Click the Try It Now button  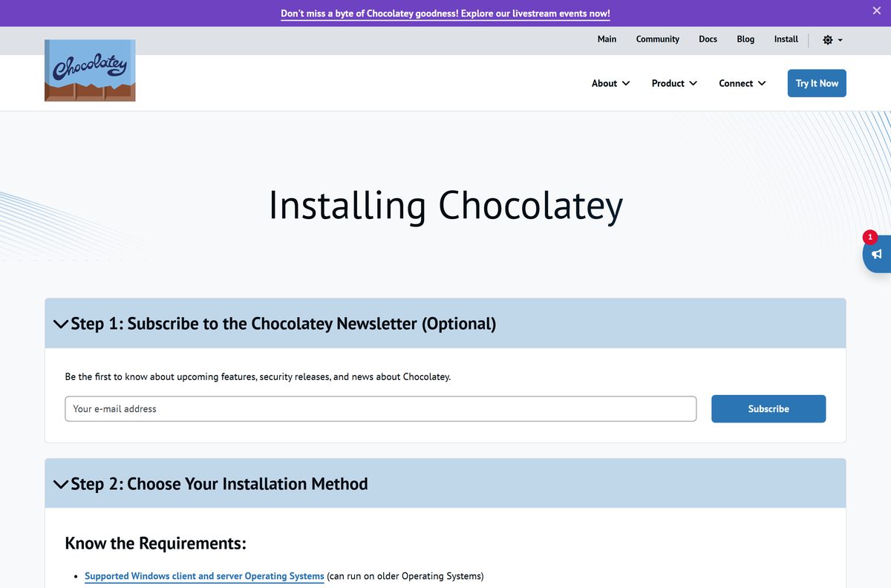817,83
